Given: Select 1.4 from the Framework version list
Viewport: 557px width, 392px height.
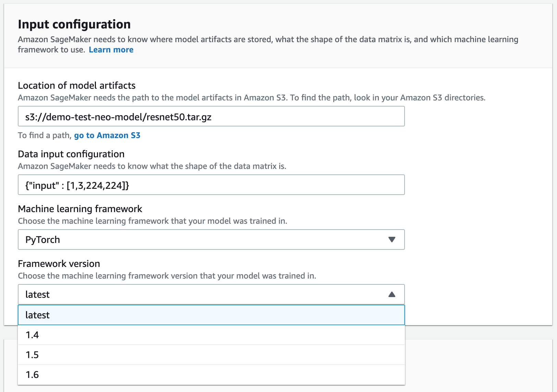Looking at the screenshot, I should [x=32, y=335].
